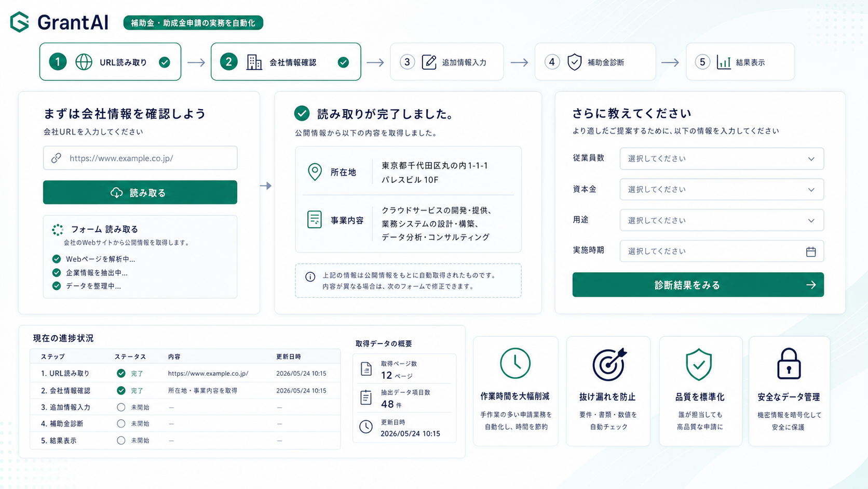This screenshot has height=489, width=868.
Task: Click the padlock icon above 安全なデータ管理
Action: pos(789,363)
